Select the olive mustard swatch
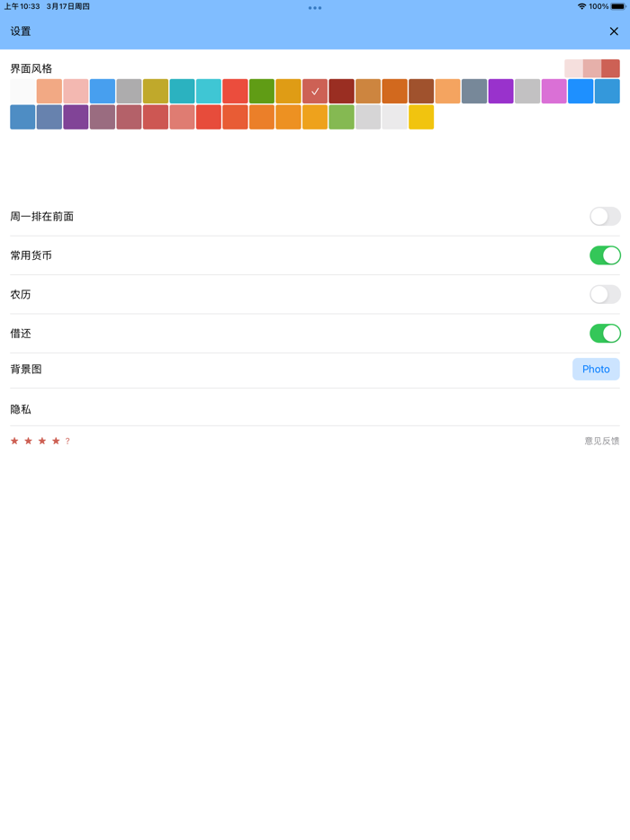The image size is (630, 840). coord(156,91)
